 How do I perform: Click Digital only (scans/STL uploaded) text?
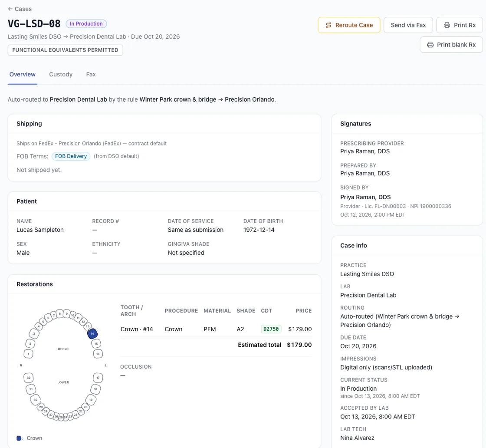click(x=386, y=367)
